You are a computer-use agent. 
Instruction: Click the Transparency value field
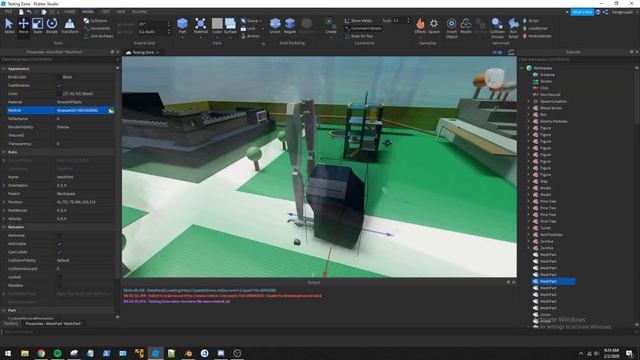[84, 144]
